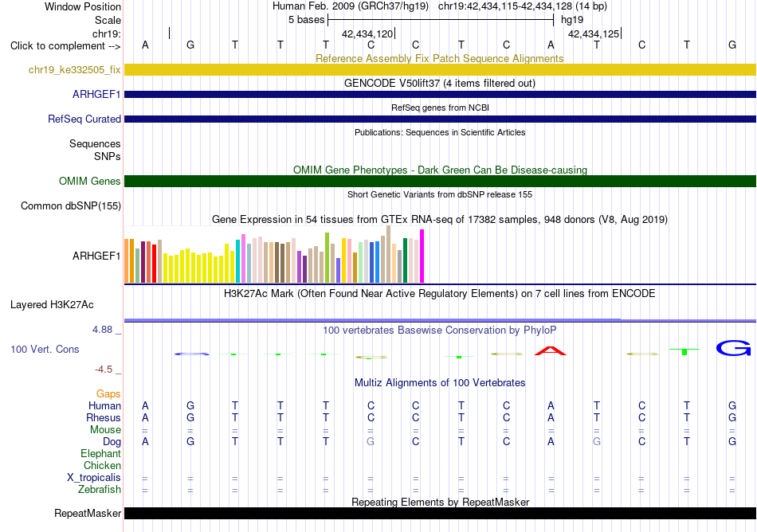Open the RefSeq Curated track label
The height and width of the screenshot is (532, 757).
tap(84, 119)
